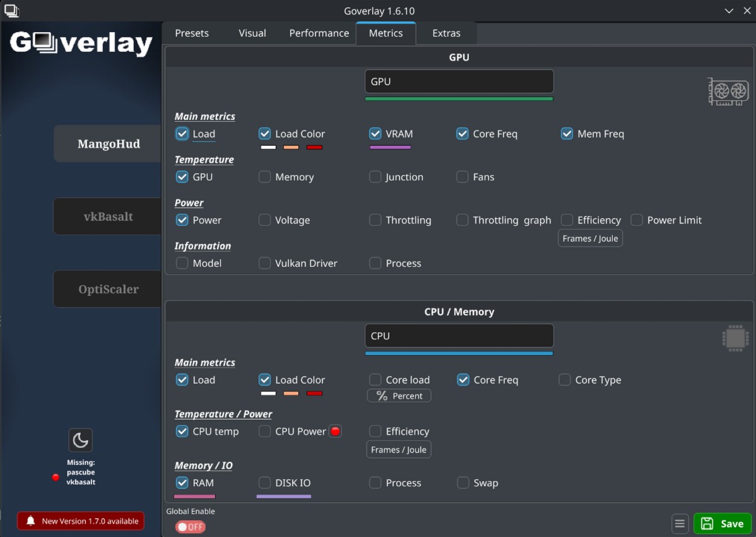The width and height of the screenshot is (756, 537).
Task: Enable the Swap checkbox
Action: [x=463, y=483]
